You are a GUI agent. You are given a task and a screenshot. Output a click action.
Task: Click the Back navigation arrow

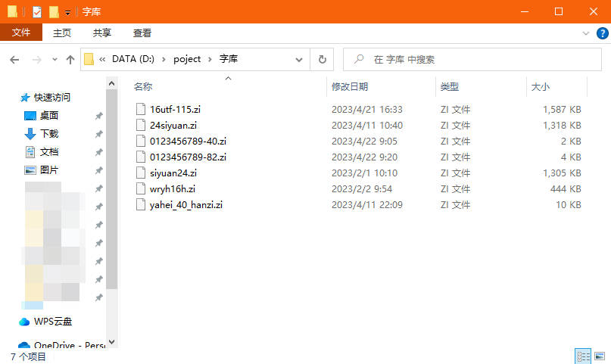click(14, 60)
